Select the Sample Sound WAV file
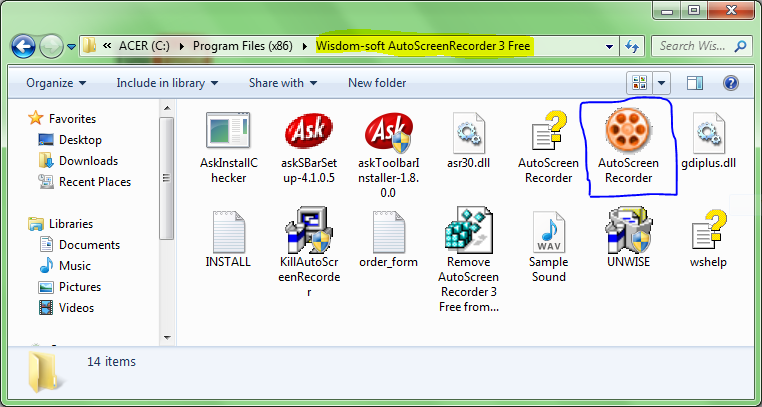 click(x=549, y=231)
